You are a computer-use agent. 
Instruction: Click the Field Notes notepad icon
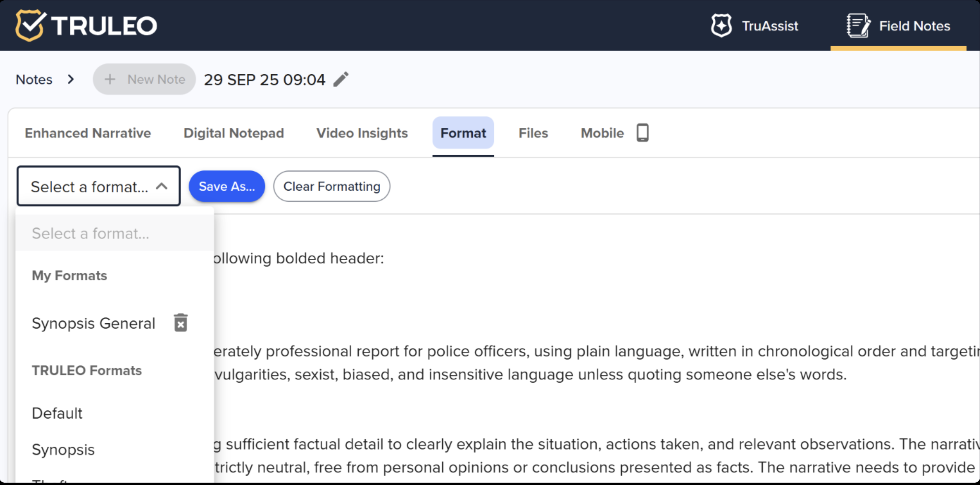pos(858,26)
